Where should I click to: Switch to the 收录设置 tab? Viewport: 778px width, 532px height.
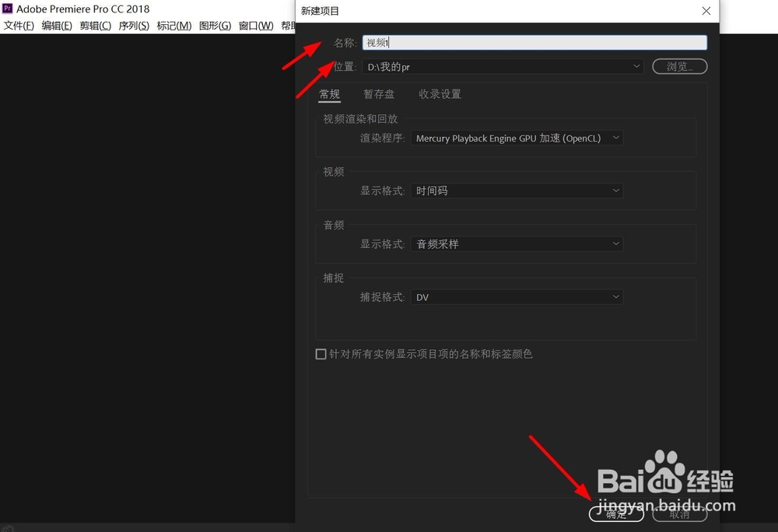(x=440, y=94)
